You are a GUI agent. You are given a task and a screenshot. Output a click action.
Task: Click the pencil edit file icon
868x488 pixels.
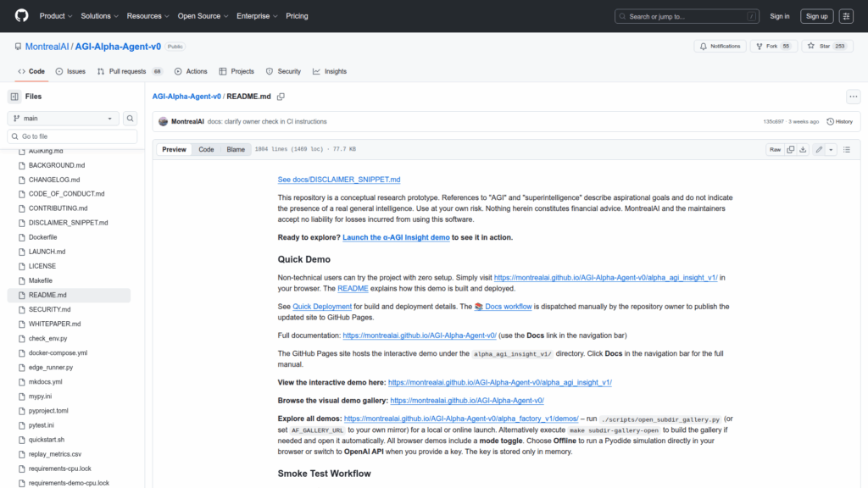819,150
